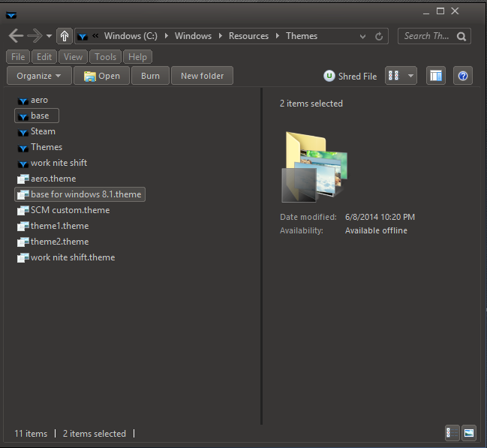Select base for windows 8.1.theme
The height and width of the screenshot is (448, 487).
80,194
